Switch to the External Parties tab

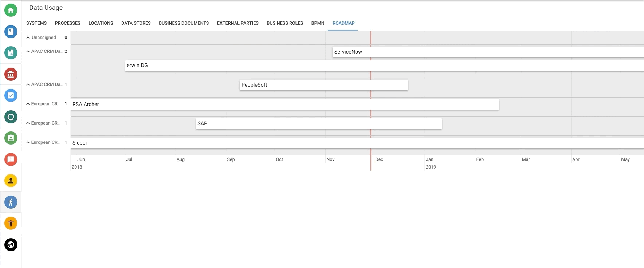point(238,23)
